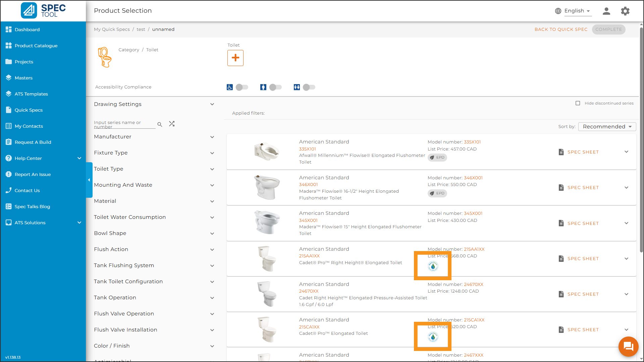Expand the Manufacturer filter section
The width and height of the screenshot is (644, 362).
[x=154, y=137]
